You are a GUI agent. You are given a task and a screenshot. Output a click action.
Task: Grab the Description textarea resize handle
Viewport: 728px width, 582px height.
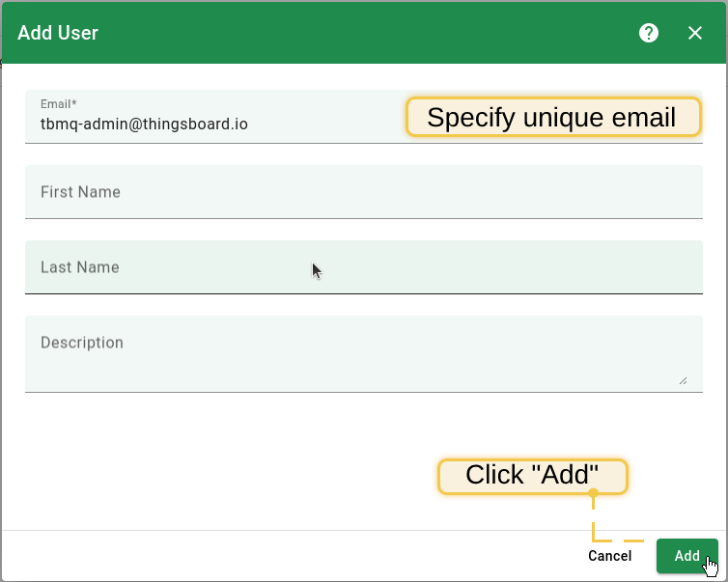[683, 380]
